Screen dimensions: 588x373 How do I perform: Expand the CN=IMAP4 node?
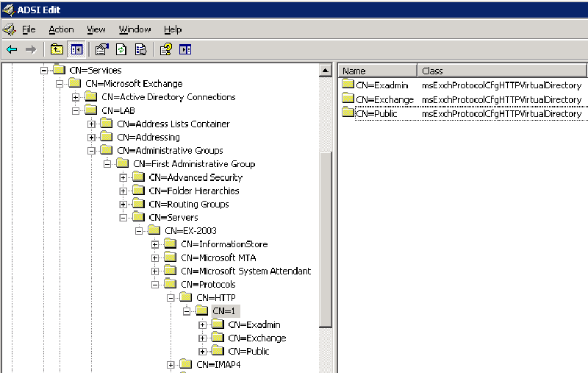[171, 365]
